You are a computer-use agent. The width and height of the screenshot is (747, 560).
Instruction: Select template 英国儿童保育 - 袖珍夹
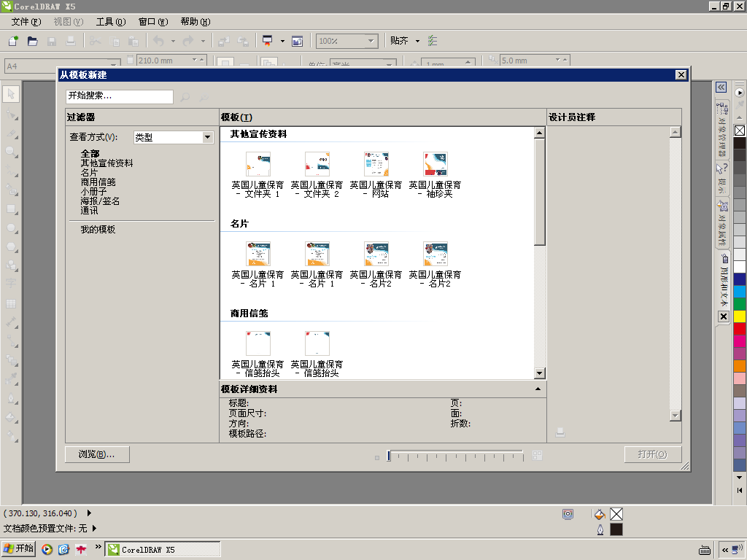coord(435,175)
